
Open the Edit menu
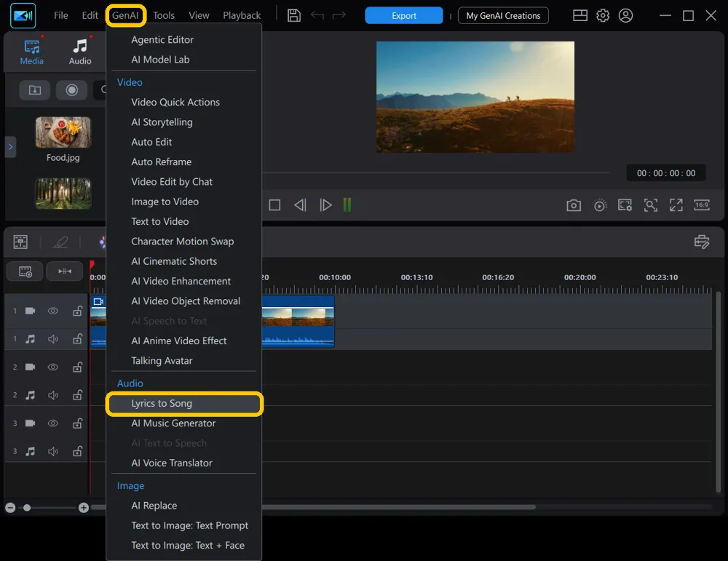coord(90,15)
